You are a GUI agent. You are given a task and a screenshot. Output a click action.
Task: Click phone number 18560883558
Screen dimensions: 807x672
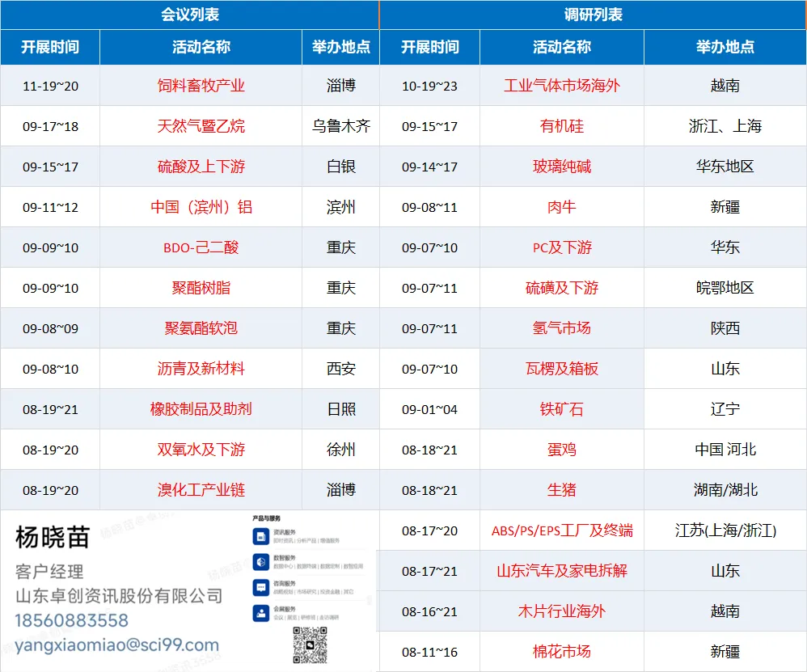click(71, 620)
